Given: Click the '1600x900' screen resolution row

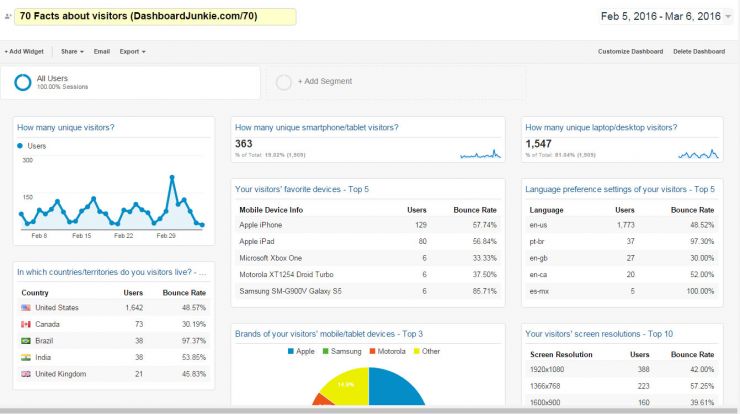Looking at the screenshot, I should pos(622,402).
